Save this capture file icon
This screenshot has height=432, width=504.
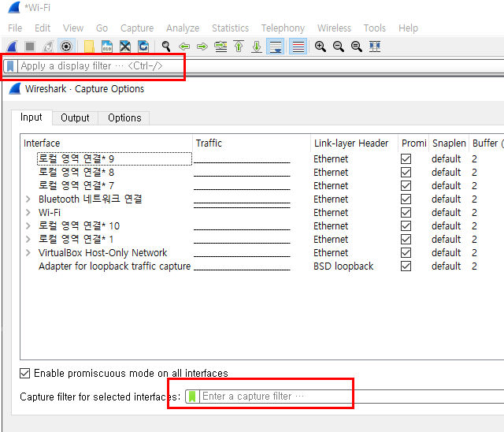tap(107, 47)
